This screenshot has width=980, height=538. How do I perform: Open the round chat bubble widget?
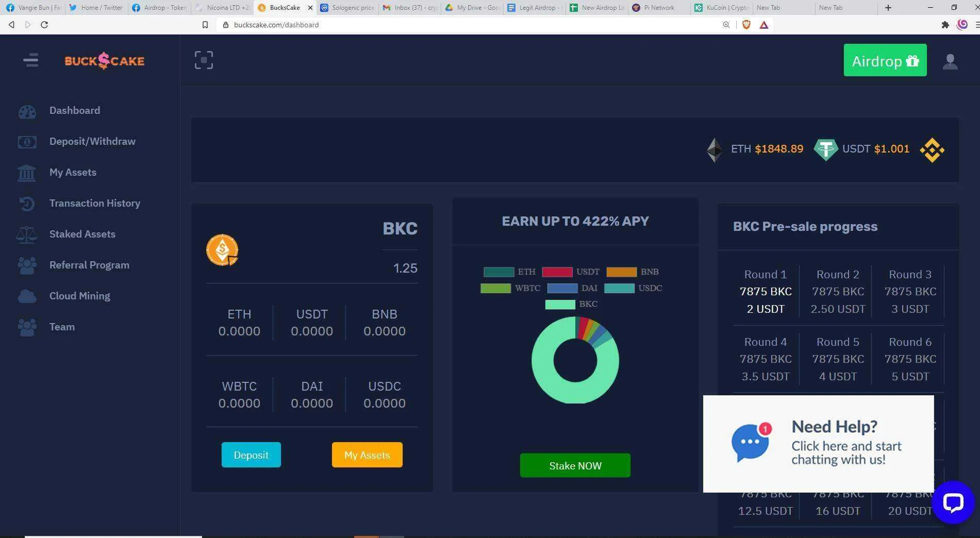[x=953, y=502]
